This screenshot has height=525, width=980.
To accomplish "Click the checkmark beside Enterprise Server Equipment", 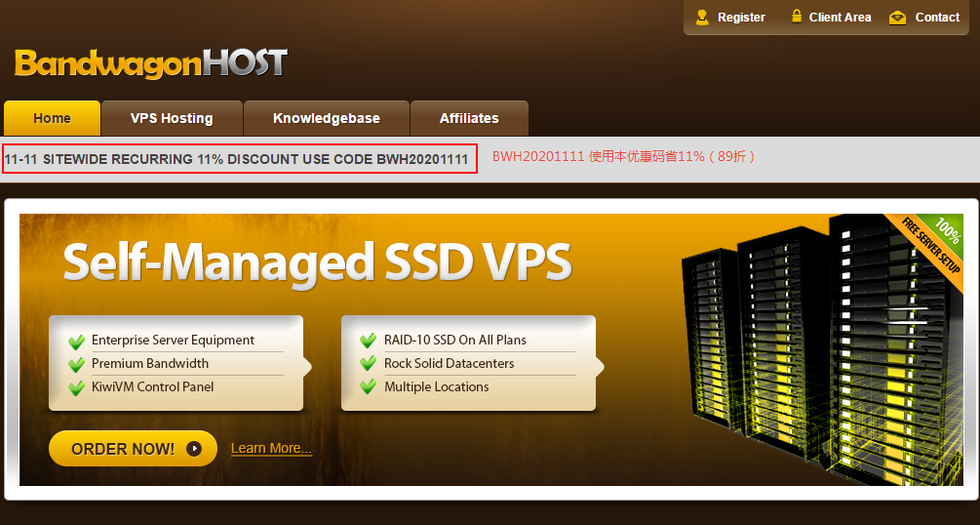I will [76, 342].
